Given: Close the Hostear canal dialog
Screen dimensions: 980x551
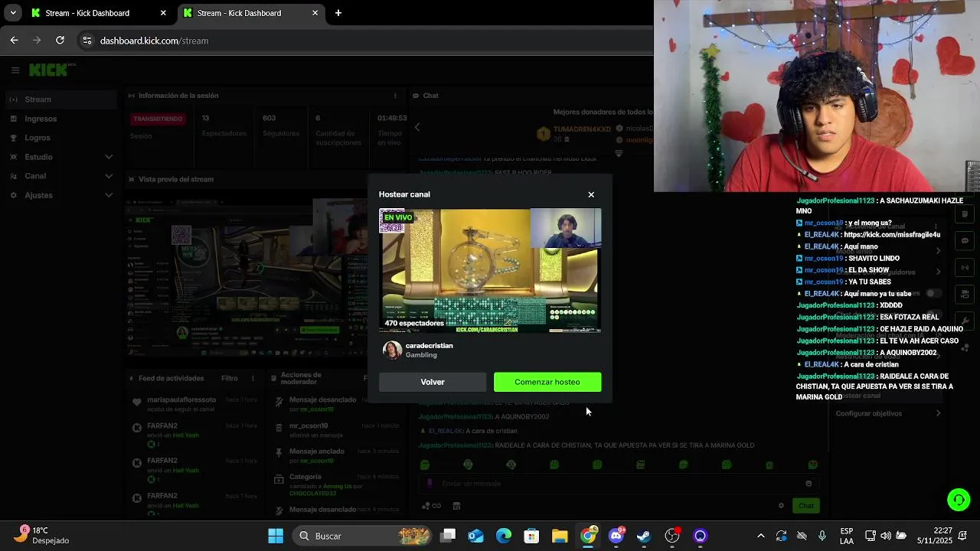Looking at the screenshot, I should click(591, 194).
